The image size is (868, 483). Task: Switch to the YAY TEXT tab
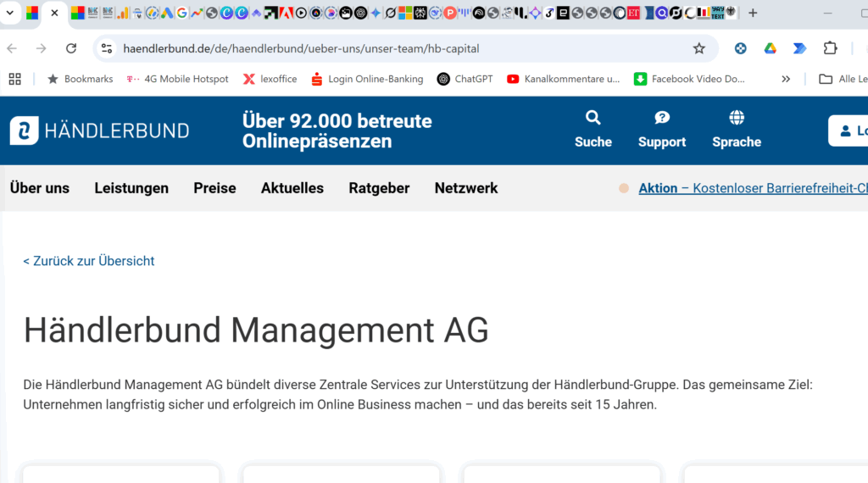pyautogui.click(x=718, y=13)
